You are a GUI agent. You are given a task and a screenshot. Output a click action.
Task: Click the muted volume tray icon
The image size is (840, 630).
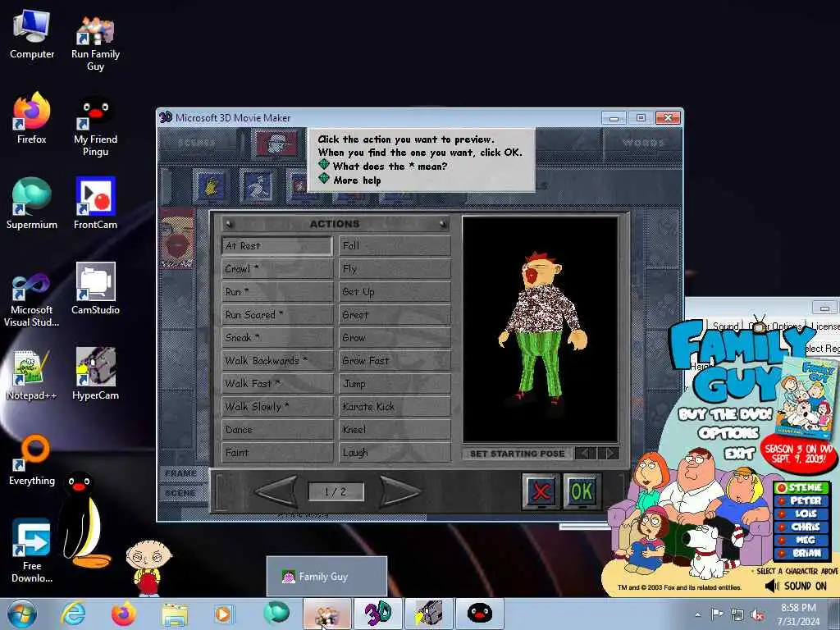(x=757, y=615)
